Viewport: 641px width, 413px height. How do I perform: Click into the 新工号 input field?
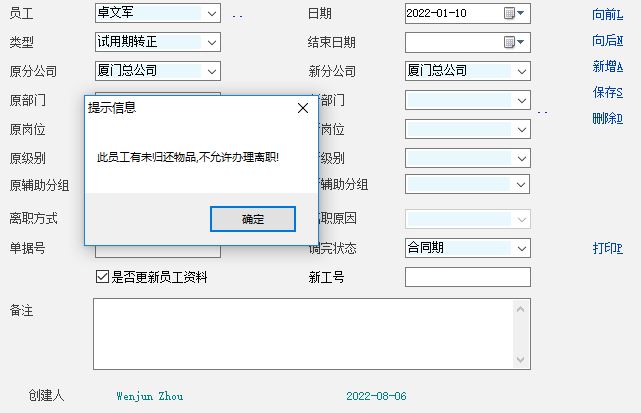click(x=467, y=277)
